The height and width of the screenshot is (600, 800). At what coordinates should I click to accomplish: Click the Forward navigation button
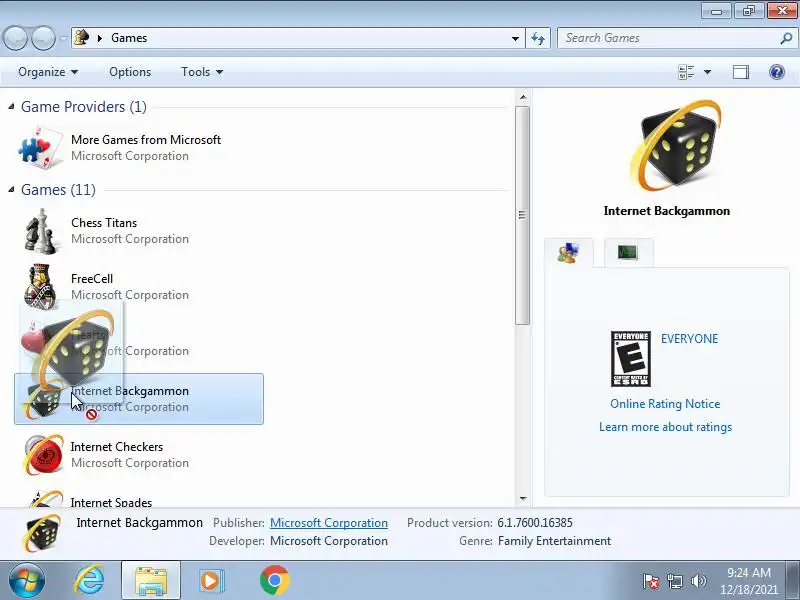click(44, 38)
